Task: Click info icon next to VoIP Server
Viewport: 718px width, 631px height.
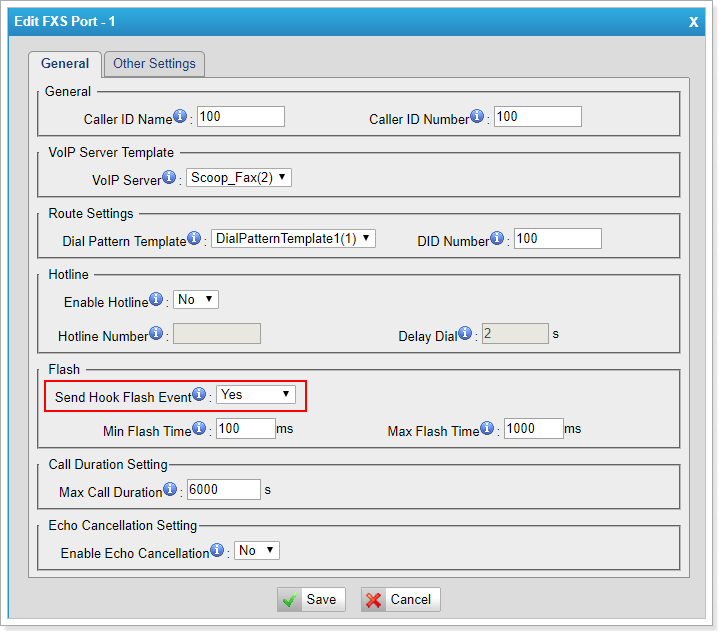Action: (169, 177)
